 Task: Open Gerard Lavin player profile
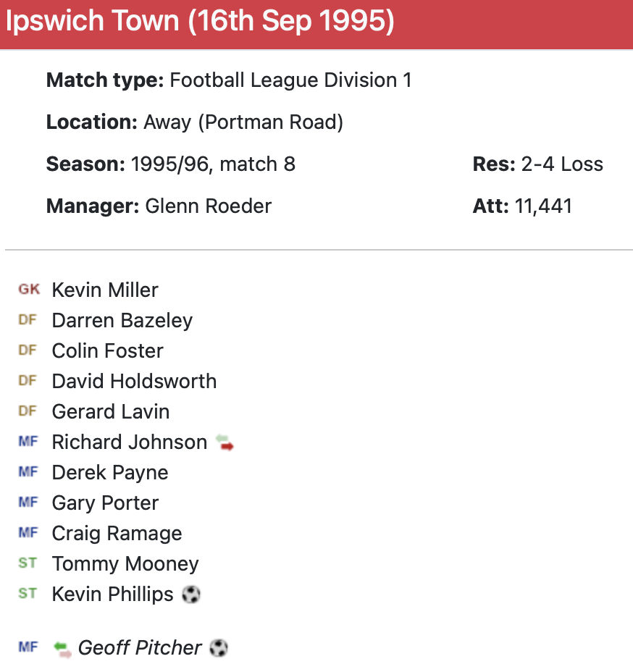tap(111, 411)
